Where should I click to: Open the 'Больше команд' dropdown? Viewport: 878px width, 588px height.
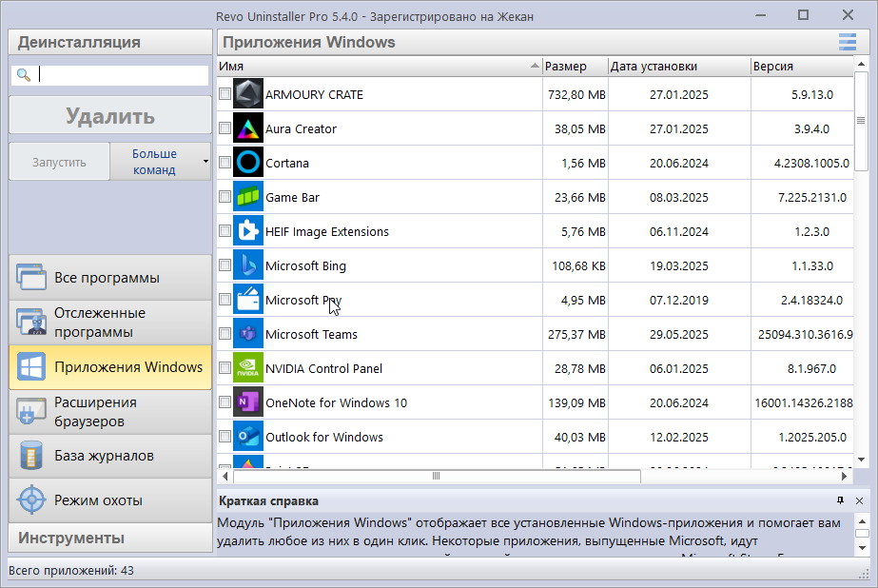click(161, 162)
